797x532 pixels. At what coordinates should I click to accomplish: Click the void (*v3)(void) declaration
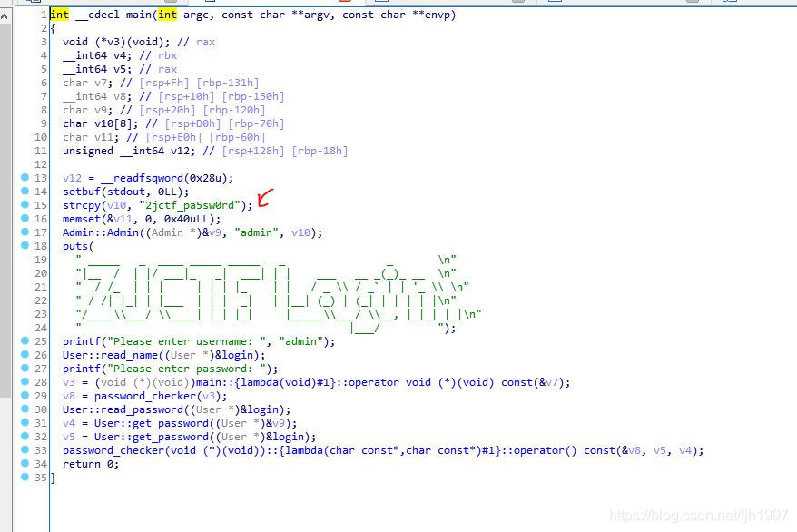coord(116,42)
